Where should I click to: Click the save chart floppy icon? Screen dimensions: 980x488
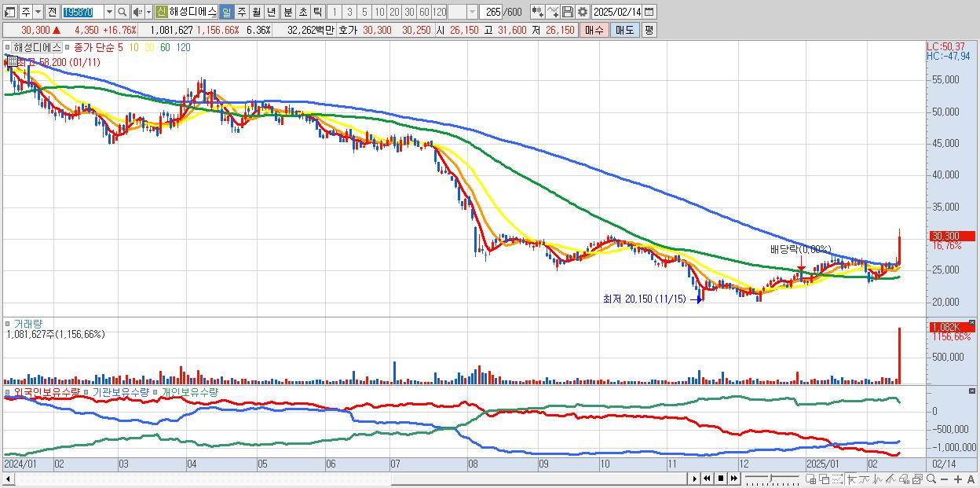click(x=568, y=12)
